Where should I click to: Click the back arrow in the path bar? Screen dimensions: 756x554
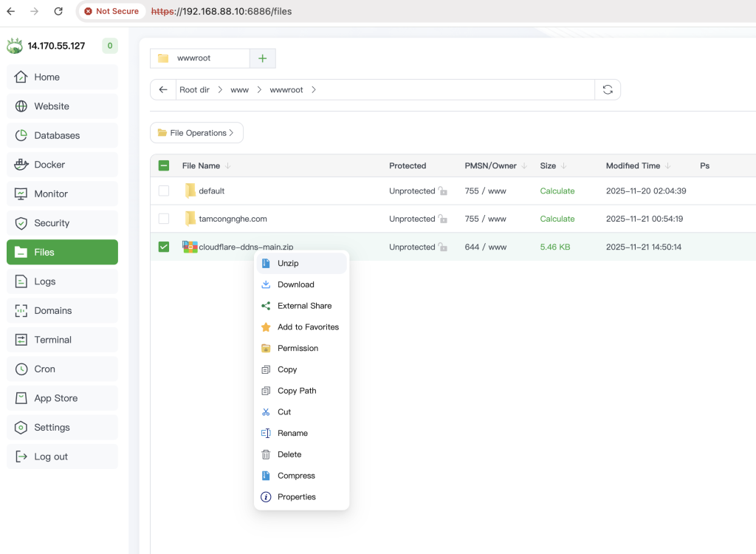coord(163,89)
